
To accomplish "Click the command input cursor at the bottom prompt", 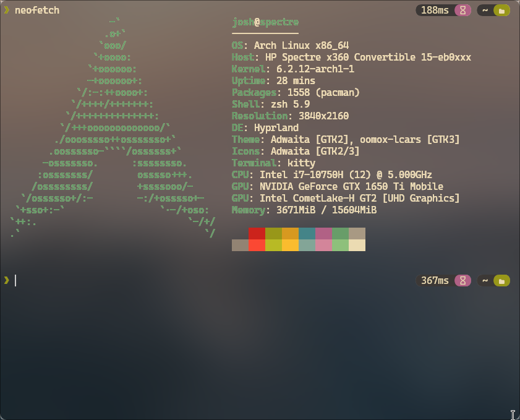I will [15, 281].
